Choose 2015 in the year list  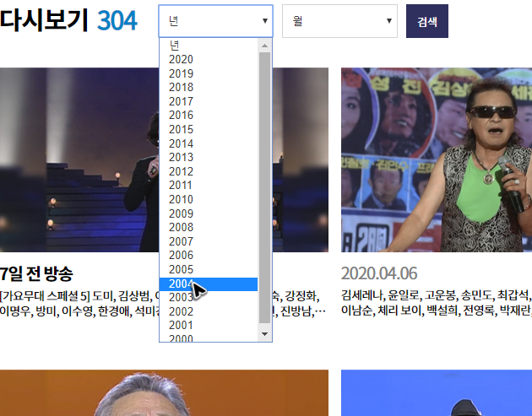pyautogui.click(x=209, y=129)
